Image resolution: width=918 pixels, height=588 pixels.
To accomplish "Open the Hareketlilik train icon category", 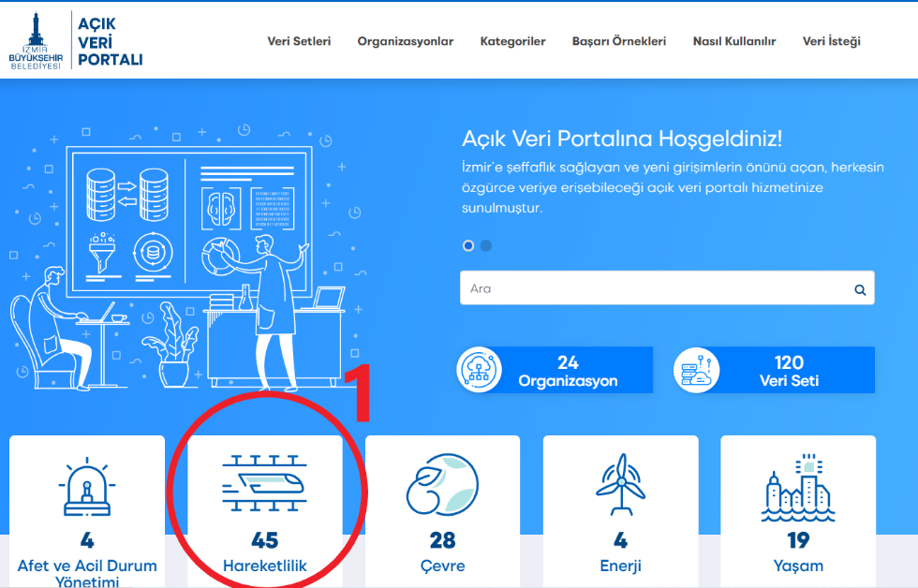I will click(265, 484).
